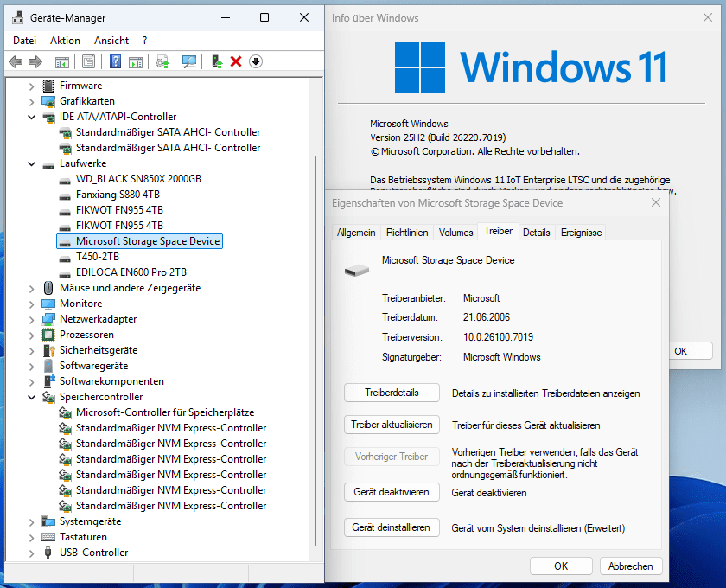Select EDILOCA EN600 Pro 2TB drive
726x588 pixels.
pyautogui.click(x=131, y=272)
